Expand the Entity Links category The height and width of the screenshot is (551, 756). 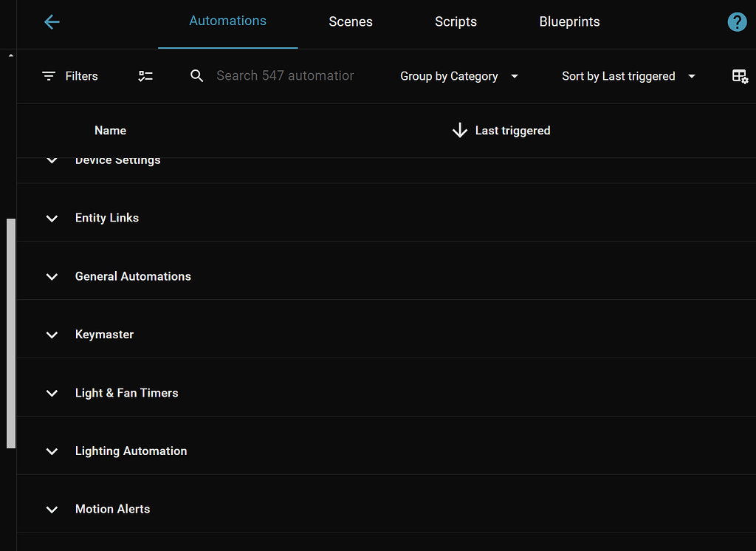point(52,218)
